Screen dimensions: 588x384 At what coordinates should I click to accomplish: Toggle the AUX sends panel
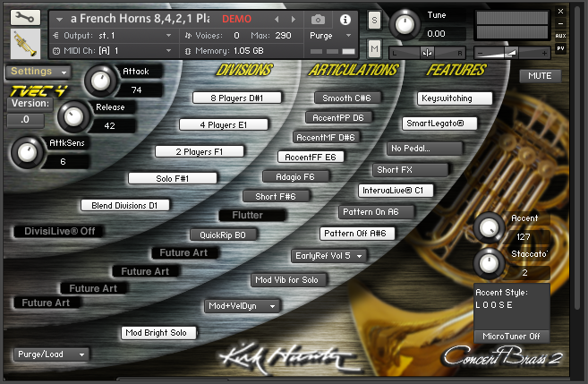click(x=560, y=36)
